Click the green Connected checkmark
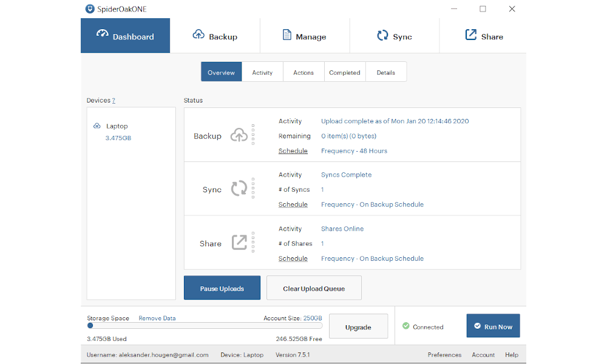607x364 pixels. (407, 326)
